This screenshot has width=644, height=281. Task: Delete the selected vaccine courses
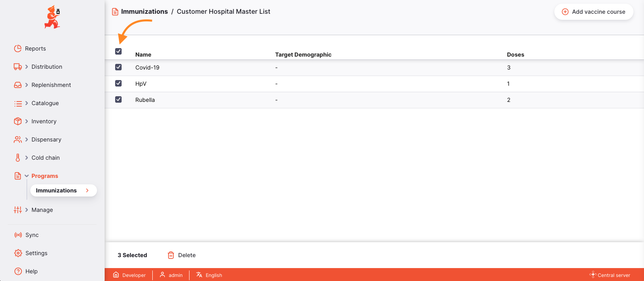(x=182, y=255)
